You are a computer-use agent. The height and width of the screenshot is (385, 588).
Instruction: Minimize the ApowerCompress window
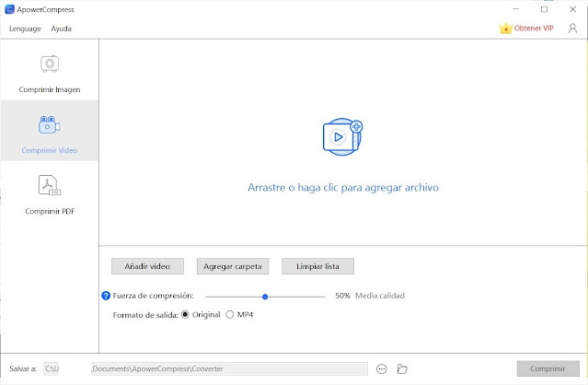[516, 9]
